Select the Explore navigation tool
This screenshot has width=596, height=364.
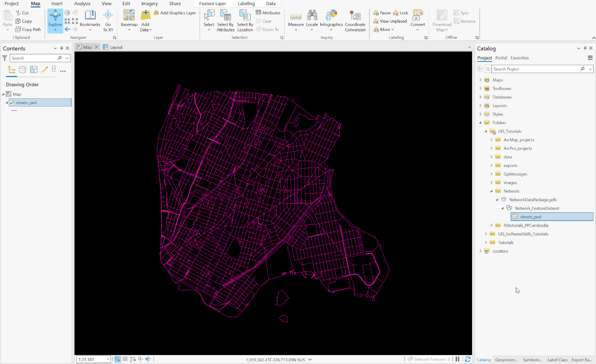[x=55, y=20]
